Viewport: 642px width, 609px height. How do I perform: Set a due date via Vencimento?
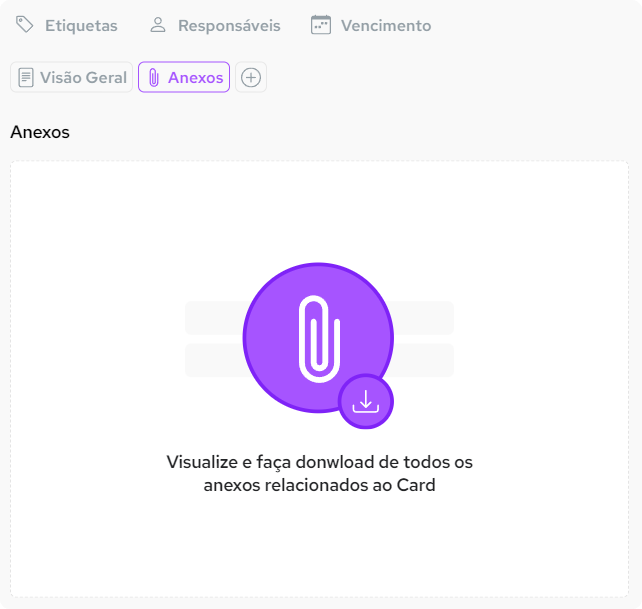tap(371, 25)
